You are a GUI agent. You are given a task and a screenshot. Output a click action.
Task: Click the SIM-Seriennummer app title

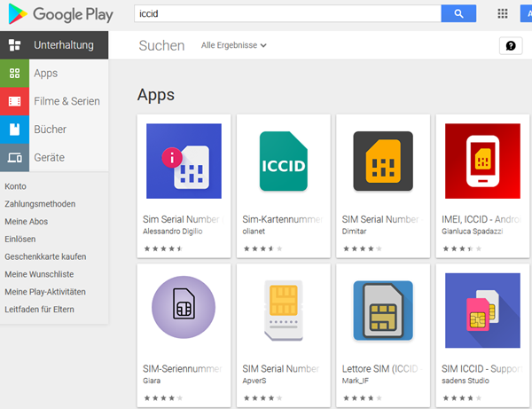click(183, 369)
